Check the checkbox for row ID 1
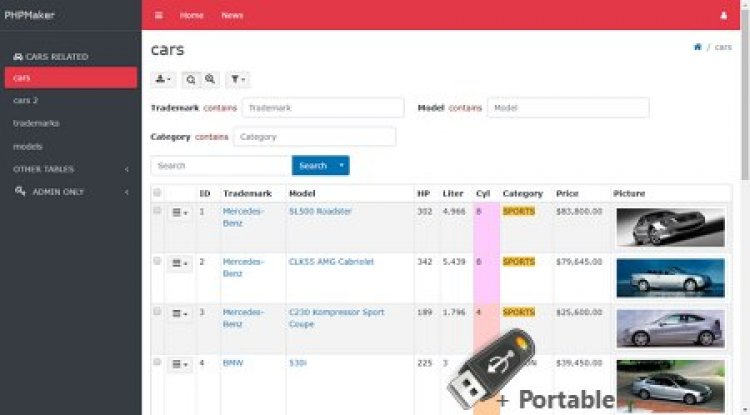This screenshot has width=750, height=415. [x=157, y=210]
